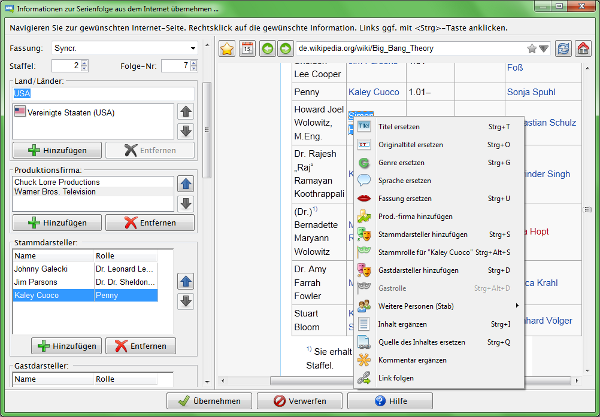Open the Fassung dropdown showing Syncr.
This screenshot has height=417, width=600.
pos(192,47)
